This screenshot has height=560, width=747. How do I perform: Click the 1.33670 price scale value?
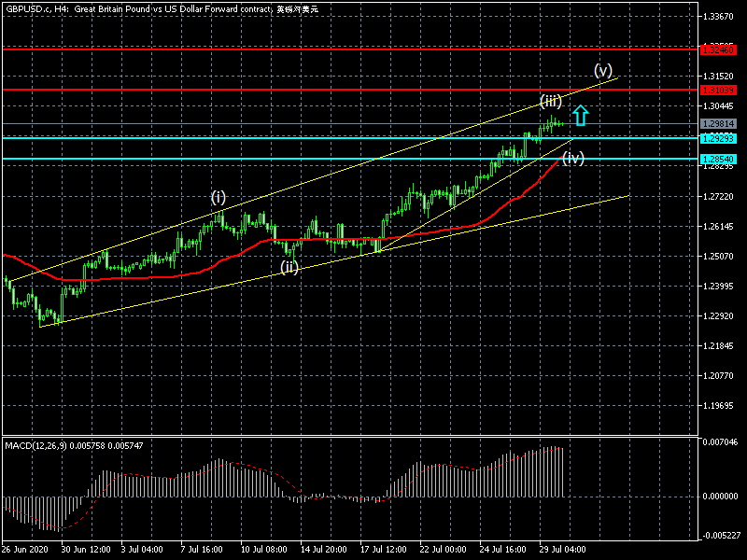coord(720,16)
